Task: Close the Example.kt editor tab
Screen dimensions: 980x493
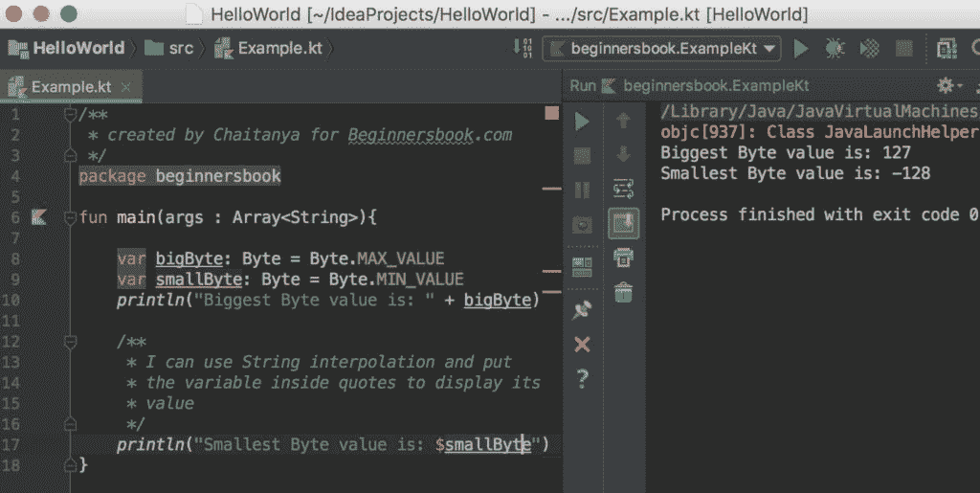Action: click(126, 87)
